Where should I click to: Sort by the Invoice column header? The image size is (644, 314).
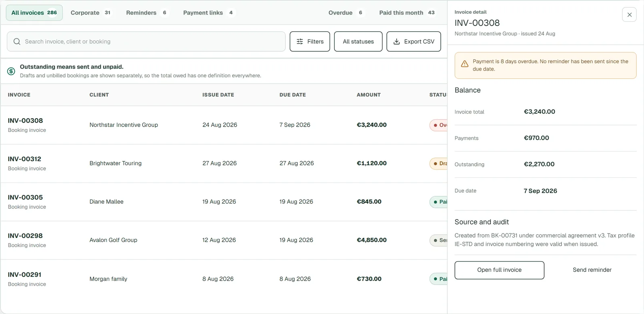tap(19, 95)
